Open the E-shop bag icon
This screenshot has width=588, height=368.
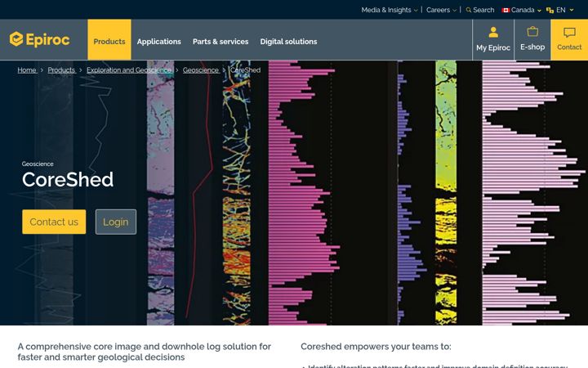[x=532, y=31]
